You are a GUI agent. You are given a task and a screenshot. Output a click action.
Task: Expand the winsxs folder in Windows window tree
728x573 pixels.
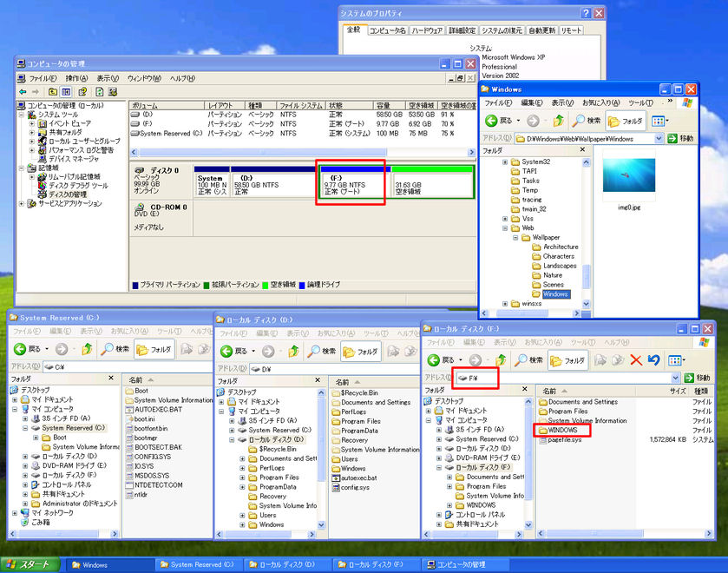pos(505,304)
